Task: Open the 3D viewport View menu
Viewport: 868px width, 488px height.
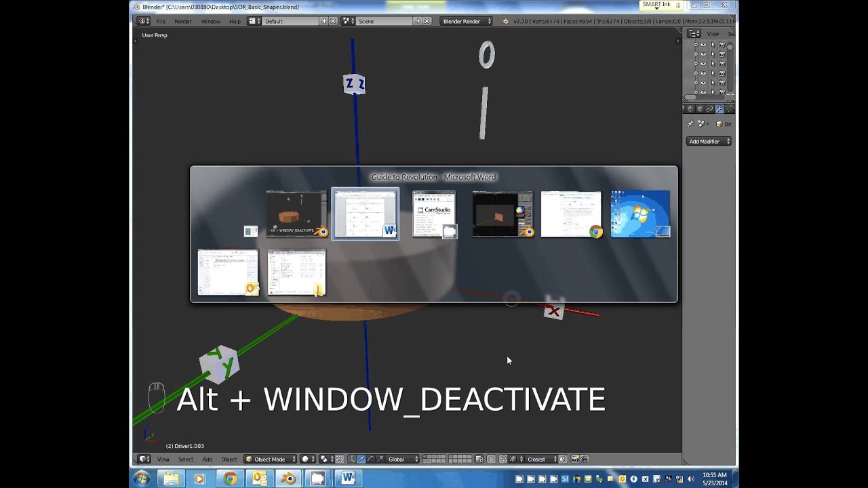Action: tap(163, 460)
